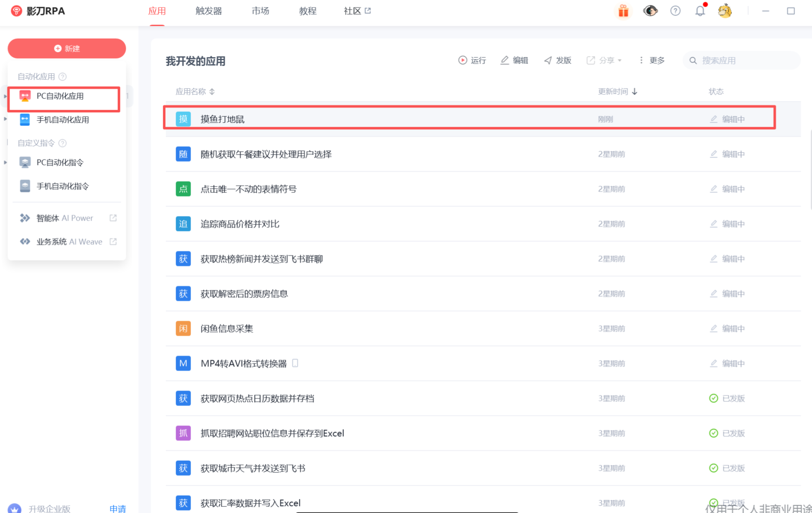Click the gift box icon
This screenshot has height=513, width=812.
tap(623, 11)
